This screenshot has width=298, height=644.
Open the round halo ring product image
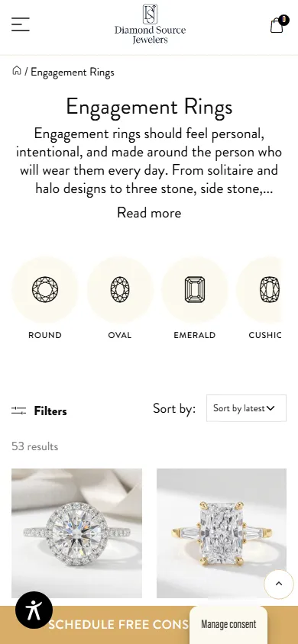coord(77,533)
